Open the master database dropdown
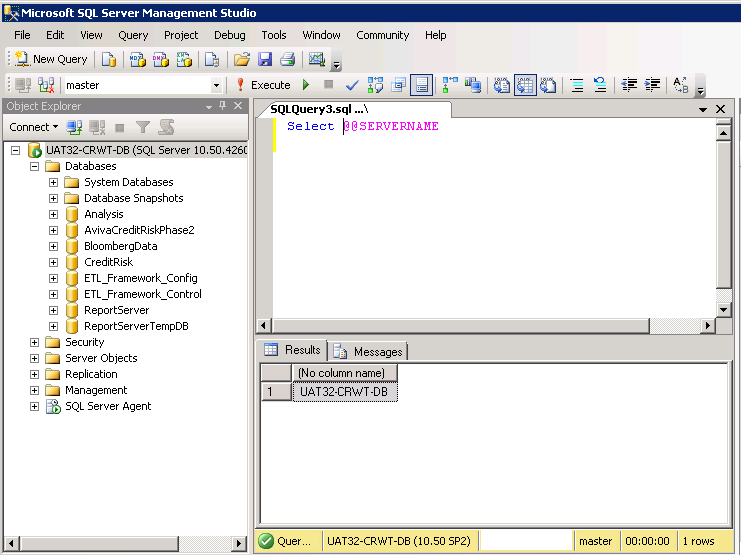 point(216,86)
